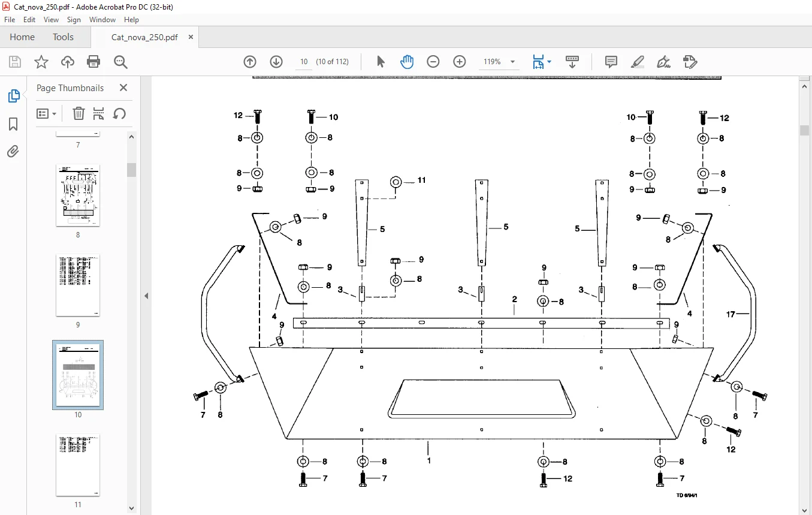
Task: Select the Highlight text pen tool
Action: [x=638, y=62]
